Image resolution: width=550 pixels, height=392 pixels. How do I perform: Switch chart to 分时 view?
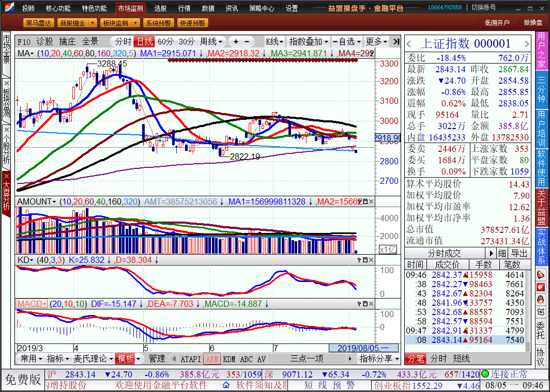pos(123,42)
